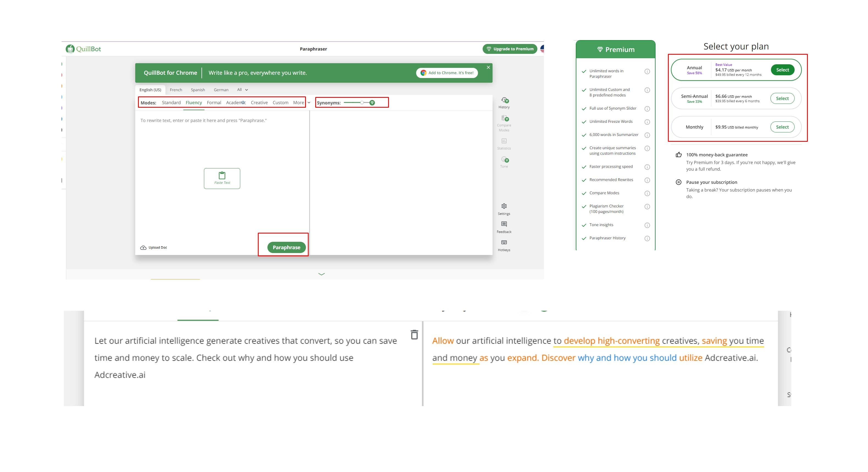Image resolution: width=868 pixels, height=472 pixels.
Task: Click the Tone icon
Action: tap(504, 159)
